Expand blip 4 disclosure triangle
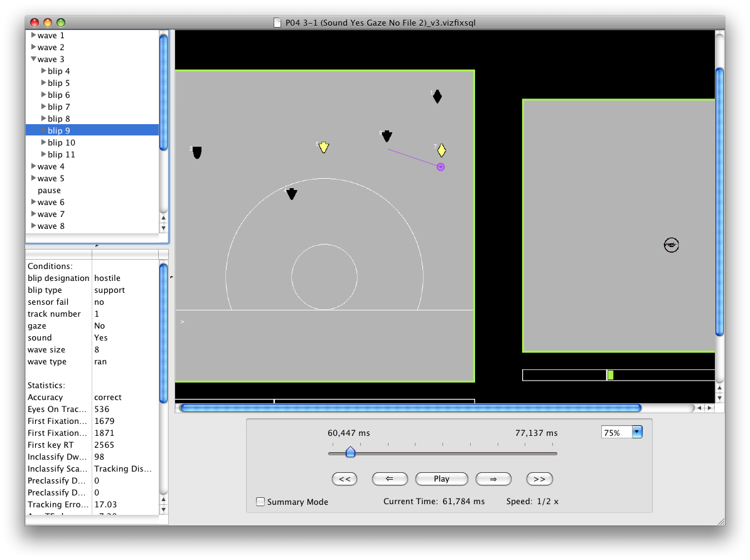This screenshot has width=750, height=560. tap(43, 71)
